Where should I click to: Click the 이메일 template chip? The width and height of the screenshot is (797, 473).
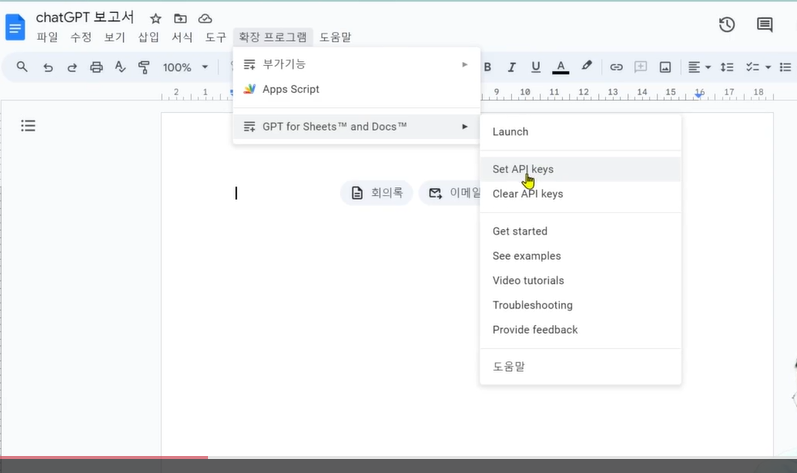click(x=450, y=193)
